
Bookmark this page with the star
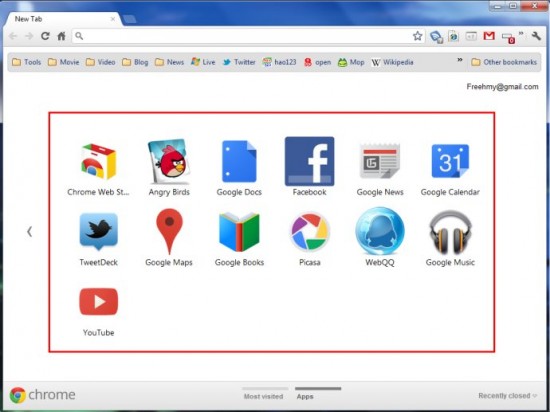[417, 36]
